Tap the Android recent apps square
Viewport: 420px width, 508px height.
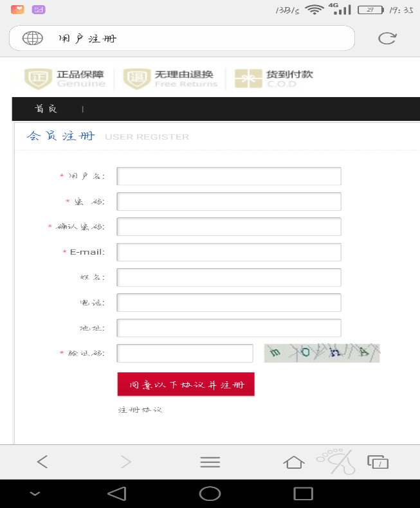[304, 494]
